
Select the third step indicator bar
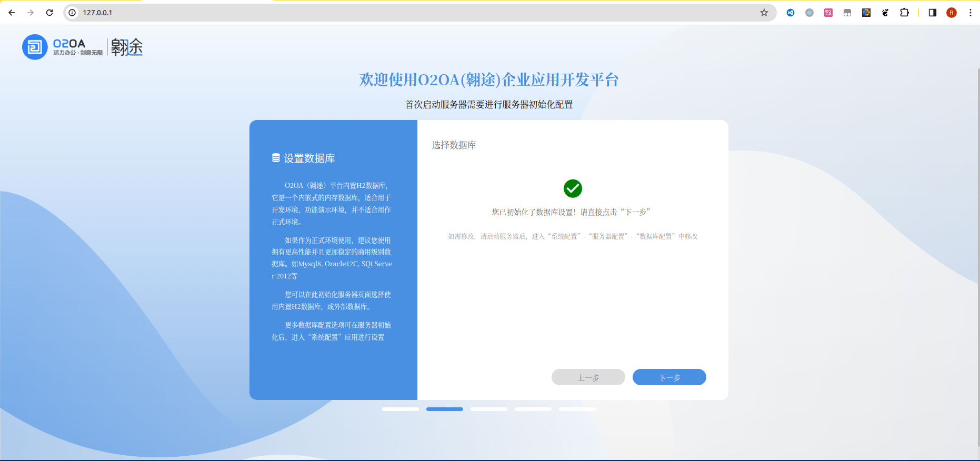[x=489, y=409]
